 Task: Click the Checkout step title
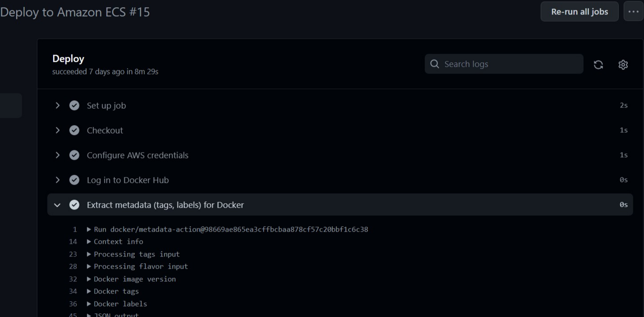point(105,131)
